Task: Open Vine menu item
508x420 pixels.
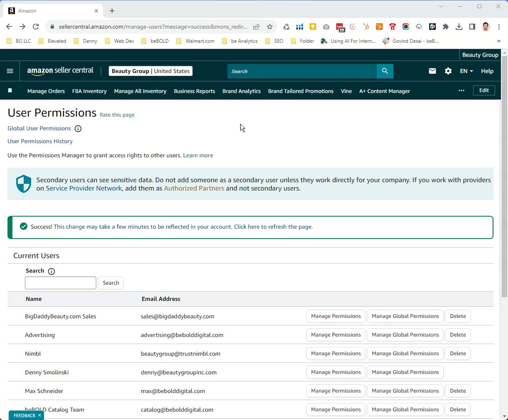Action: pyautogui.click(x=347, y=91)
